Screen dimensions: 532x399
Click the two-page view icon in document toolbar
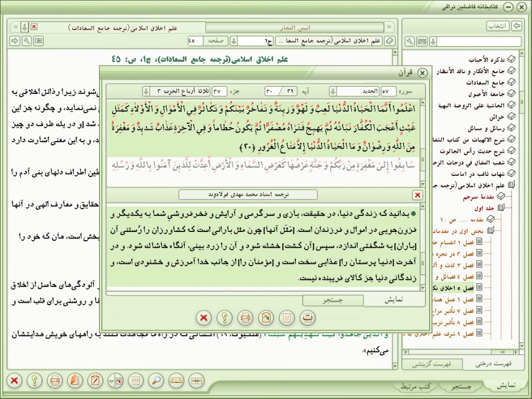coord(38,41)
